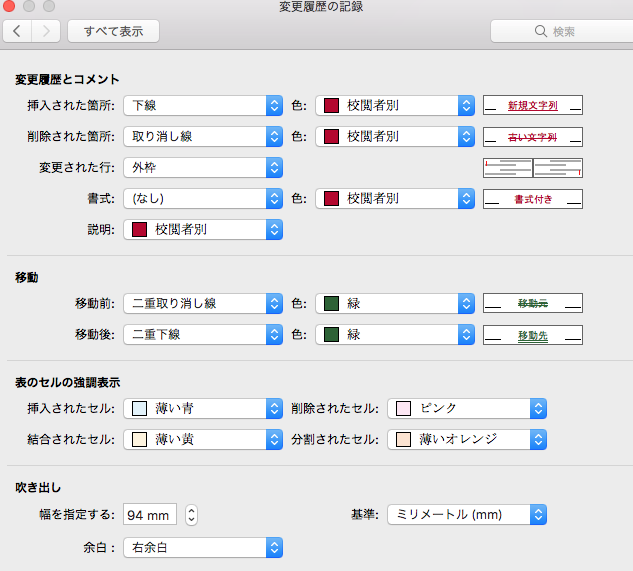Click green swatch in 移動後 color
This screenshot has width=633, height=571.
[331, 335]
